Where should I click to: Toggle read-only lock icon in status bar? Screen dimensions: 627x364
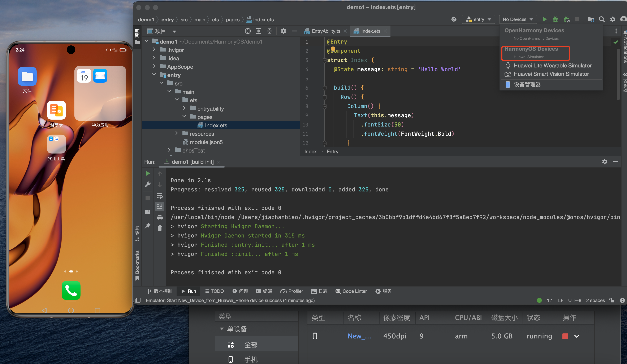pos(612,300)
